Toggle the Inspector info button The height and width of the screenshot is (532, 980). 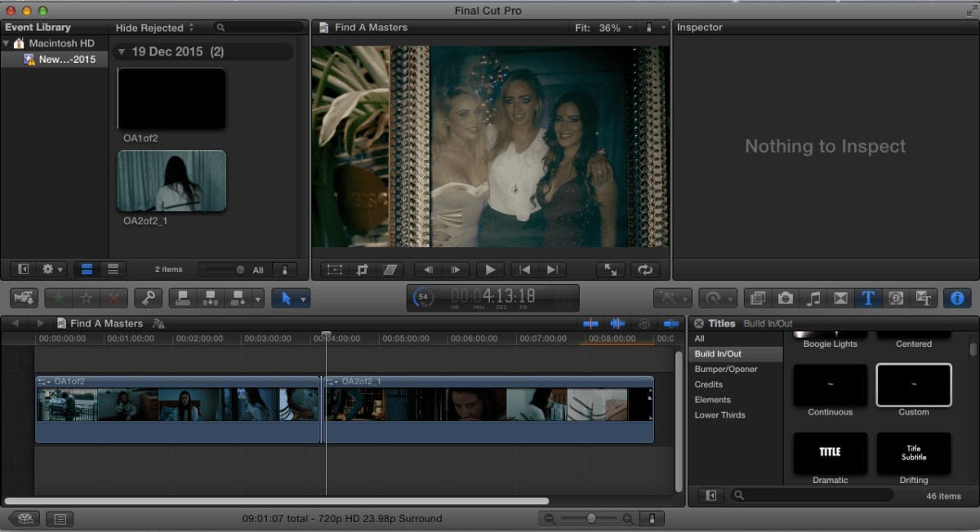click(957, 299)
